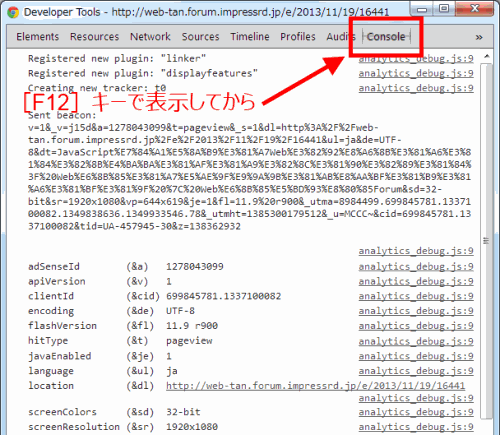This screenshot has width=500, height=435.
Task: Open analytics_debug.js:9 link on screenColors row
Action: tap(416, 412)
